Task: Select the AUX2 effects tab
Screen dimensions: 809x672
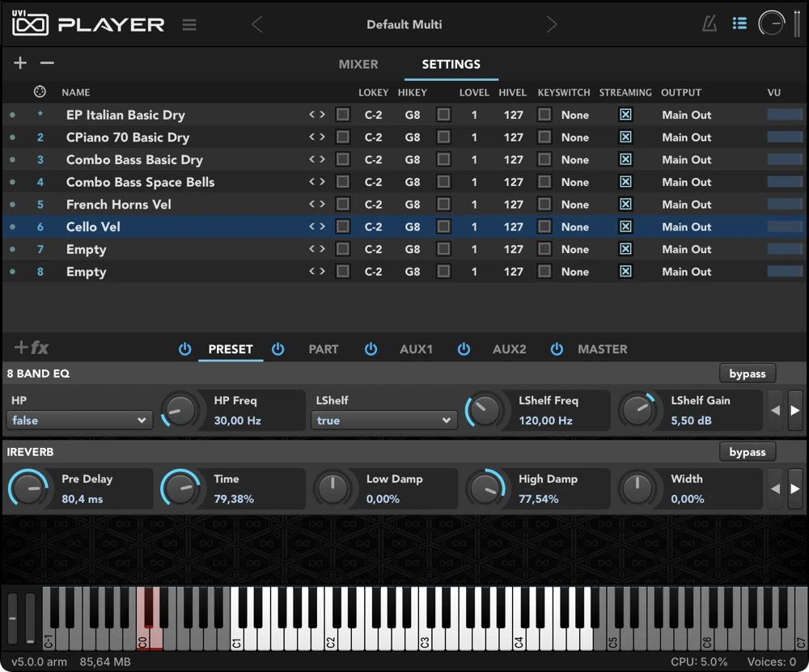Action: click(x=509, y=349)
